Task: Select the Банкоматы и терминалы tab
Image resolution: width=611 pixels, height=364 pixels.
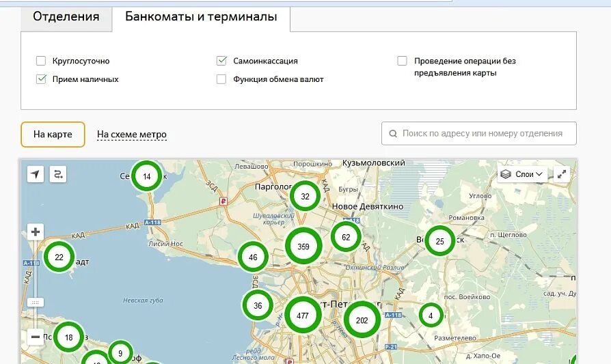Action: click(201, 17)
